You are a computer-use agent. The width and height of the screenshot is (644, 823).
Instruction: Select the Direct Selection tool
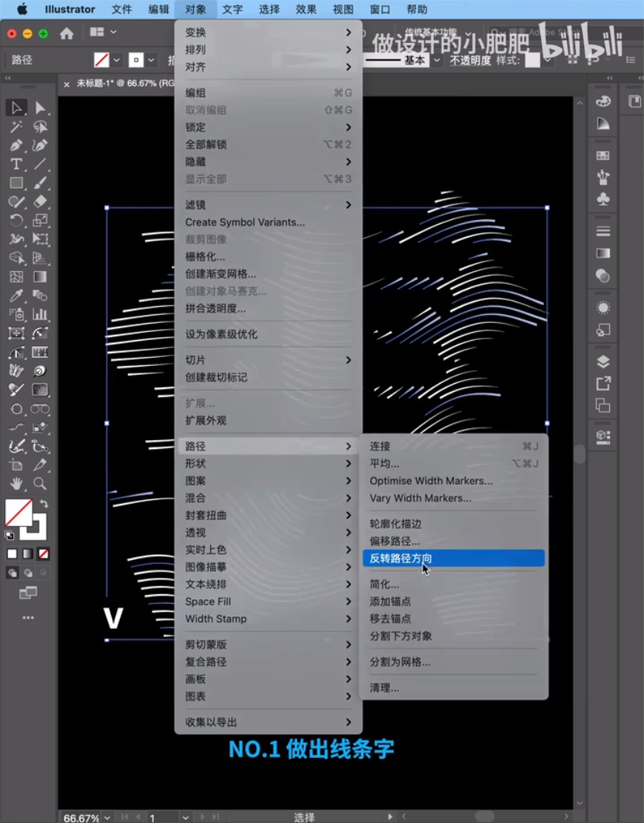[x=40, y=107]
